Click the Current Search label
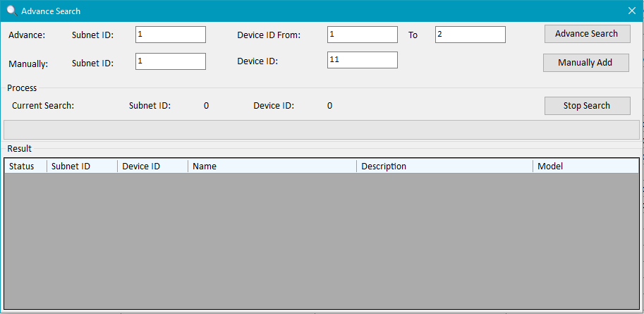The height and width of the screenshot is (314, 644). 43,106
